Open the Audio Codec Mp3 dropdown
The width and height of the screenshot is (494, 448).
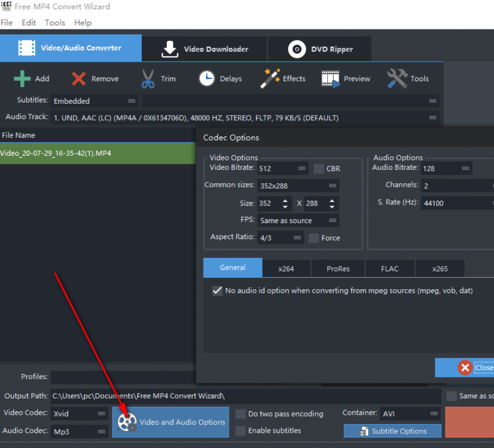pyautogui.click(x=79, y=431)
